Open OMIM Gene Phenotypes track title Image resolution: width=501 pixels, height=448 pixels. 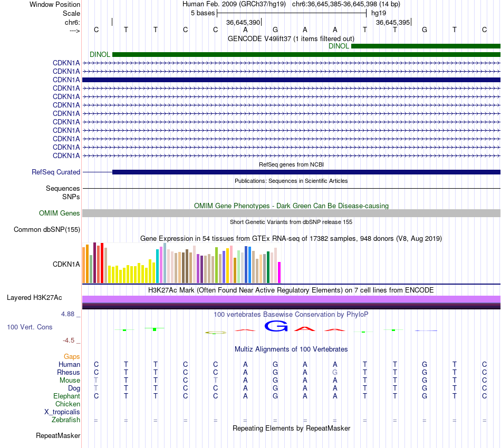pos(291,206)
